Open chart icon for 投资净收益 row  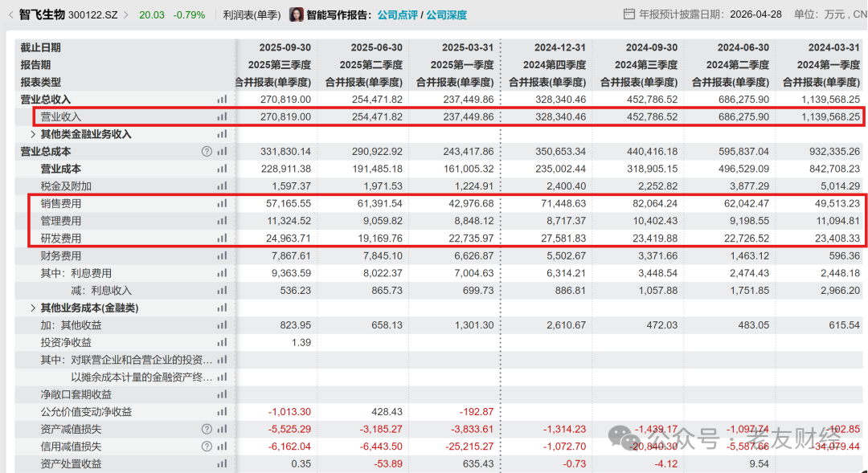point(222,342)
